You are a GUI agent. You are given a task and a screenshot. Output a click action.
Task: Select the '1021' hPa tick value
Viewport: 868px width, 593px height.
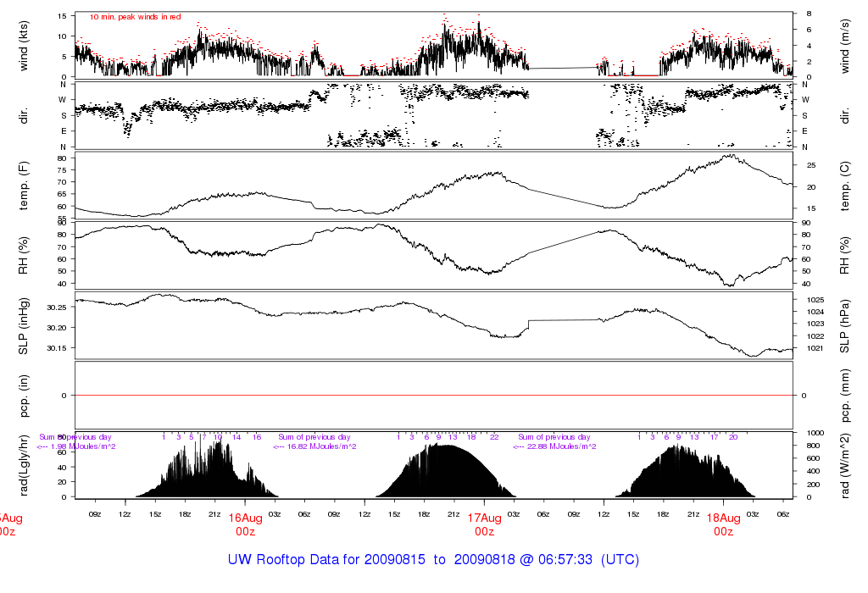click(x=816, y=348)
